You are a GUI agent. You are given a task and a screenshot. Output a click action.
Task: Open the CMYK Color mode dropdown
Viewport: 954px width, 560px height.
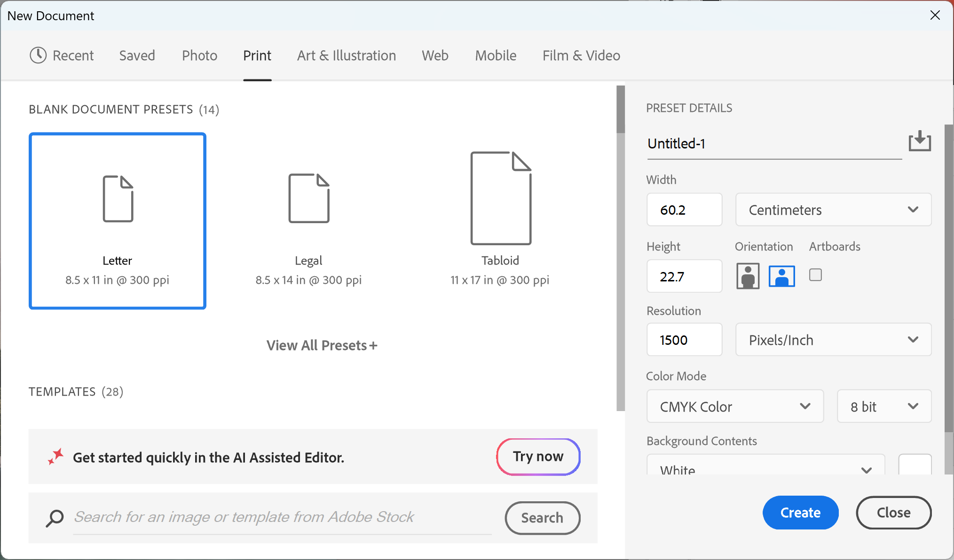click(x=735, y=406)
